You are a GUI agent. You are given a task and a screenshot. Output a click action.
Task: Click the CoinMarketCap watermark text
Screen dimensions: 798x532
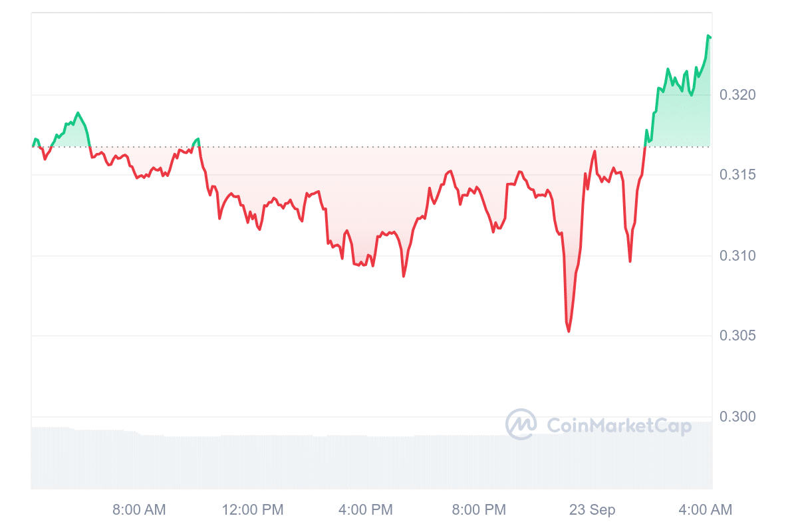[618, 426]
